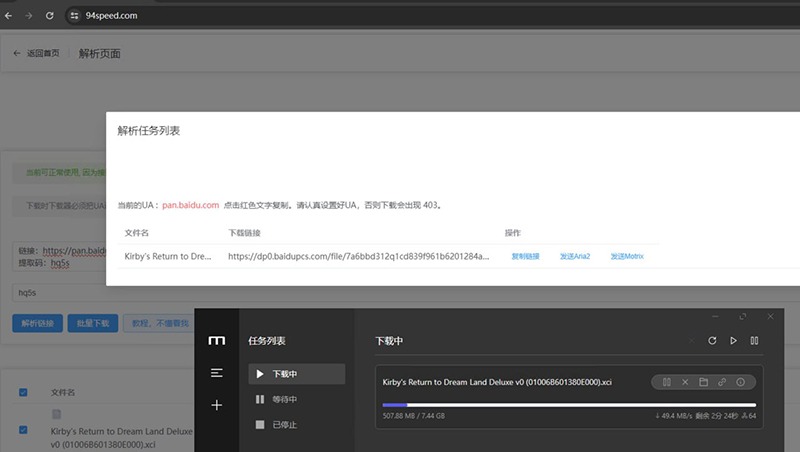800x452 pixels.
Task: Click 返回首页 back link
Action: [x=36, y=53]
